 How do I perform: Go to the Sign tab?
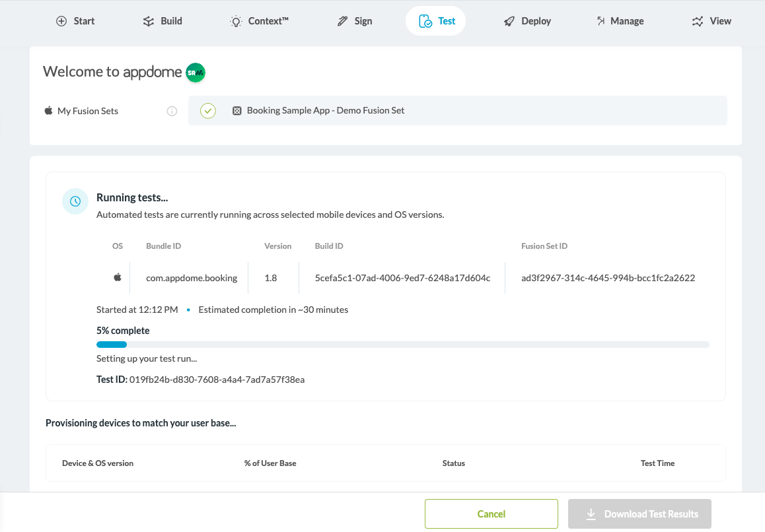pyautogui.click(x=355, y=21)
